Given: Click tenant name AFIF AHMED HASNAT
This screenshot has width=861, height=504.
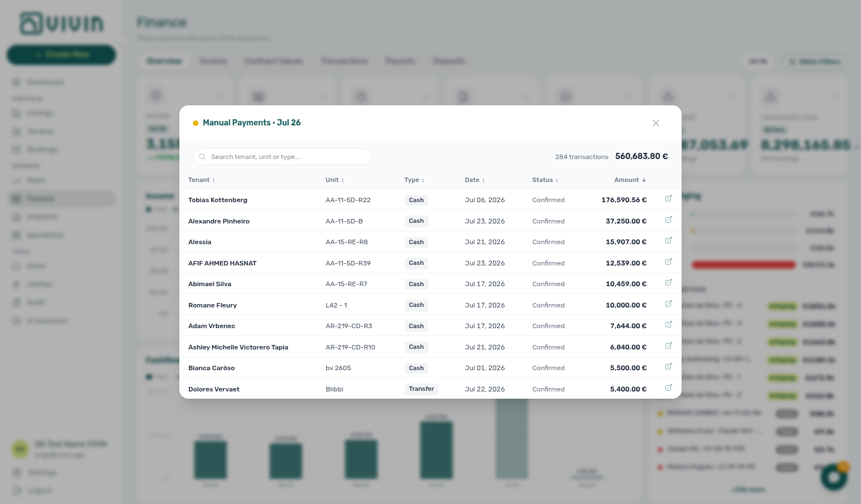Looking at the screenshot, I should (x=223, y=263).
